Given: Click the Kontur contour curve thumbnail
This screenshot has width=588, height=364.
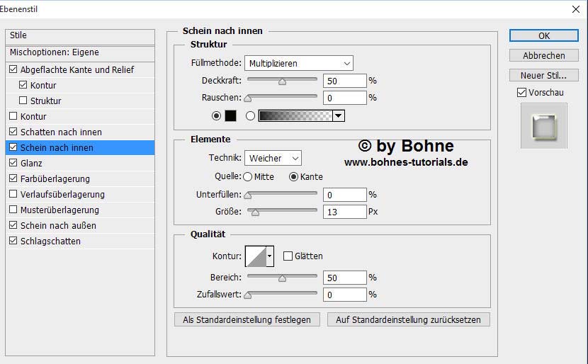Looking at the screenshot, I should click(x=255, y=256).
